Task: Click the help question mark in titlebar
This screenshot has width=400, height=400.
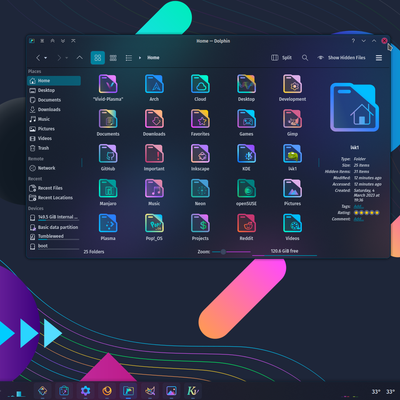Action: pyautogui.click(x=353, y=41)
